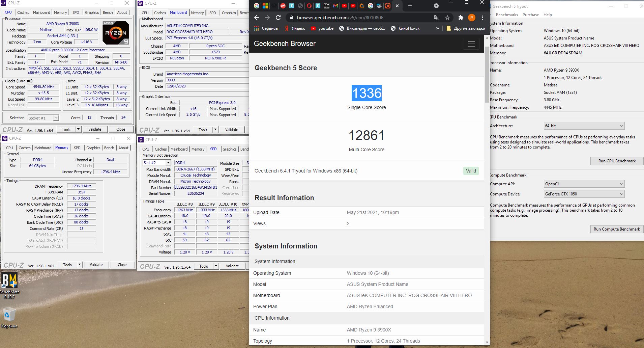The width and height of the screenshot is (644, 348).
Task: Open the 64-bit Architecture dropdown
Action: pyautogui.click(x=584, y=126)
